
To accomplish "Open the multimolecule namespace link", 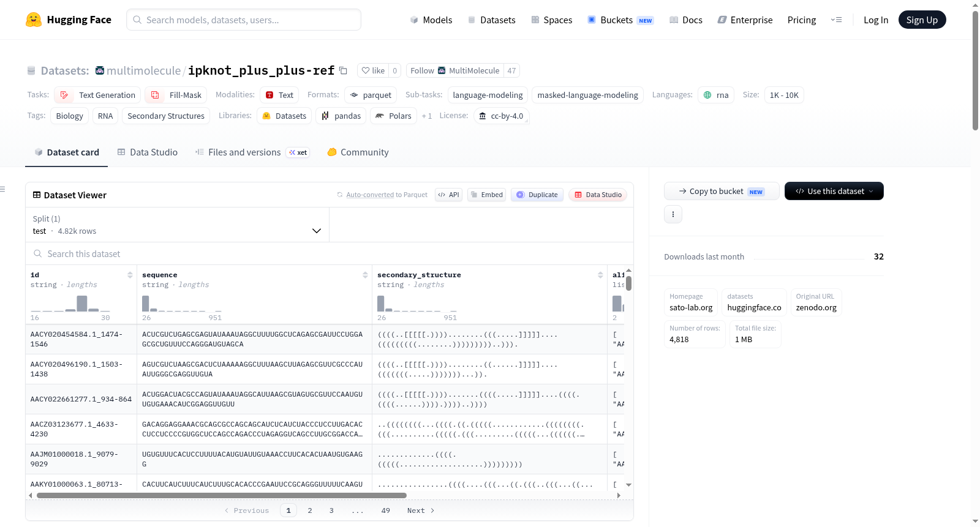I will pyautogui.click(x=143, y=70).
